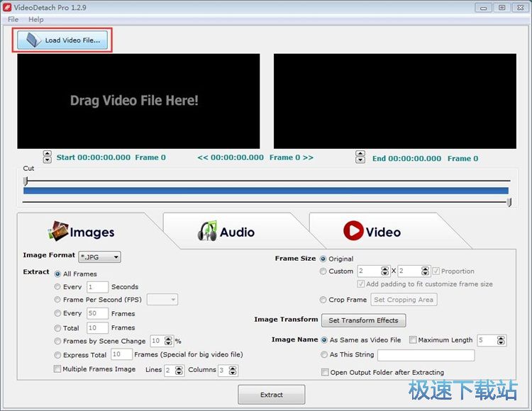Select Express Total radio option

click(57, 355)
